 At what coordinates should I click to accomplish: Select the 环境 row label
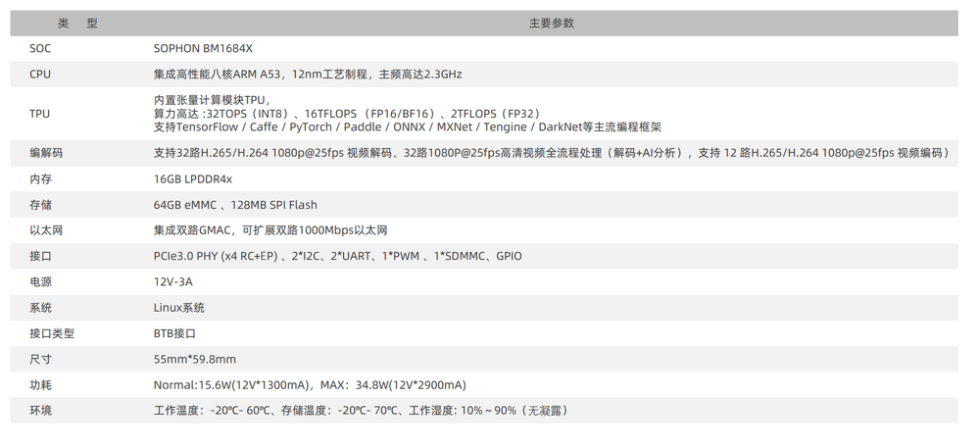click(x=40, y=411)
